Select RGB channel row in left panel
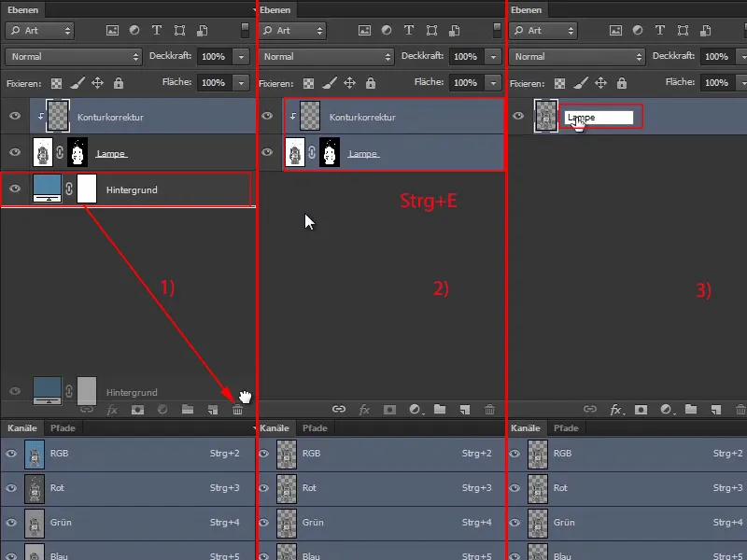The width and height of the screenshot is (747, 560). tap(128, 454)
